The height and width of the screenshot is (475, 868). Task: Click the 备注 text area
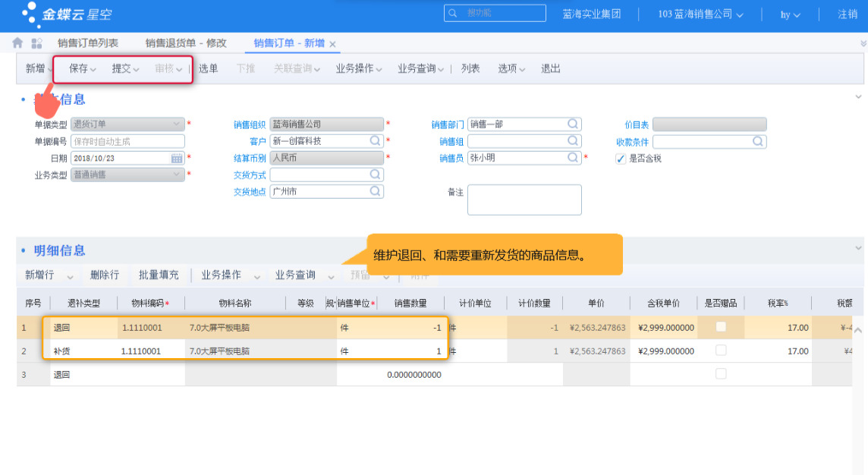point(524,200)
